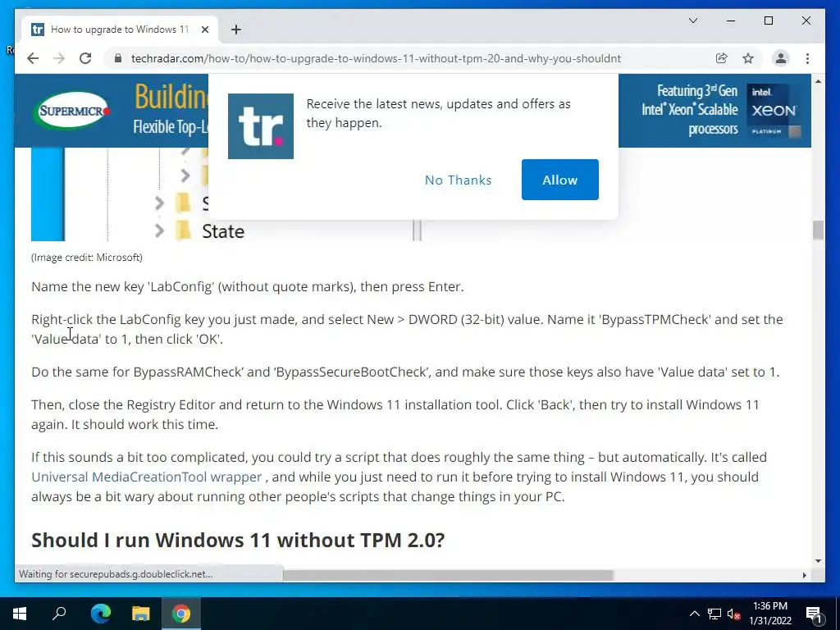840x630 pixels.
Task: Click the scroll up arrow of the page
Action: (818, 81)
